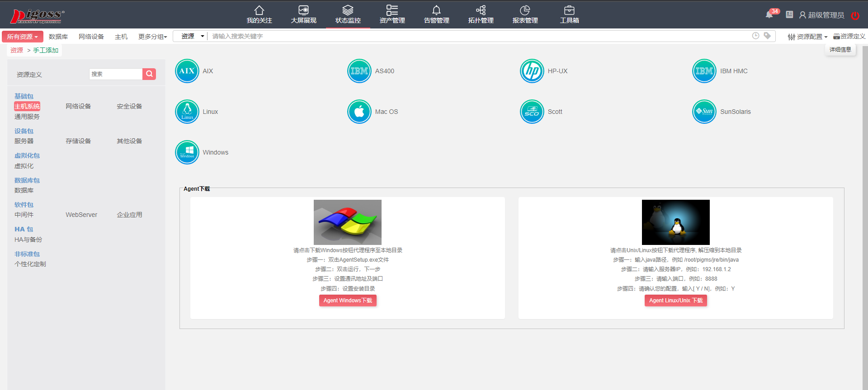Open the document list icon in header
Image resolution: width=868 pixels, height=390 pixels.
pyautogui.click(x=789, y=15)
